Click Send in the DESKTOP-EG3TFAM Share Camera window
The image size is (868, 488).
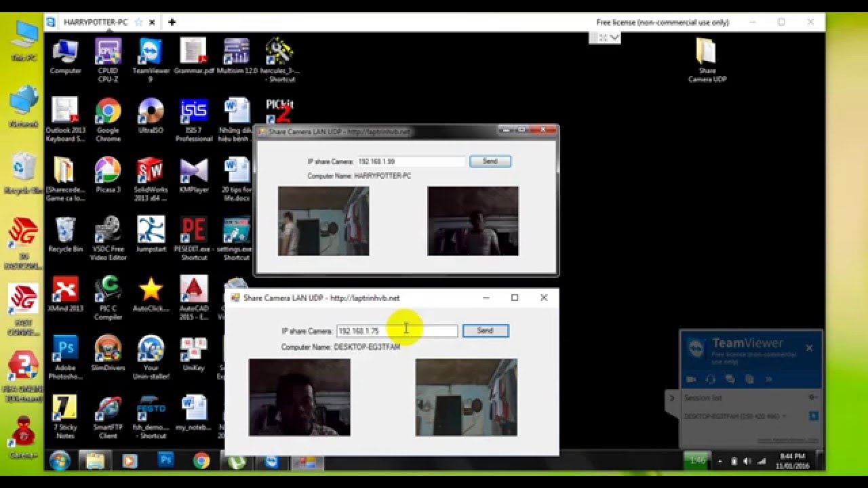click(x=485, y=331)
